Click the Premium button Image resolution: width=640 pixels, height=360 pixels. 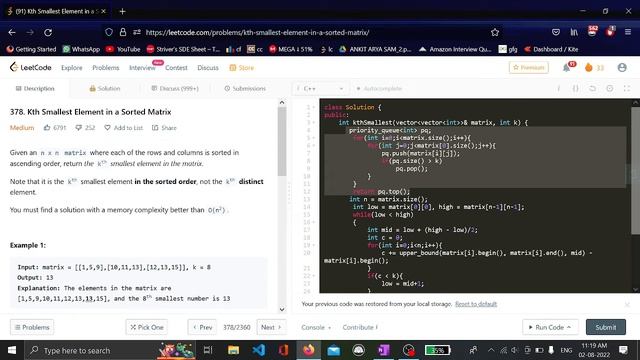point(529,67)
